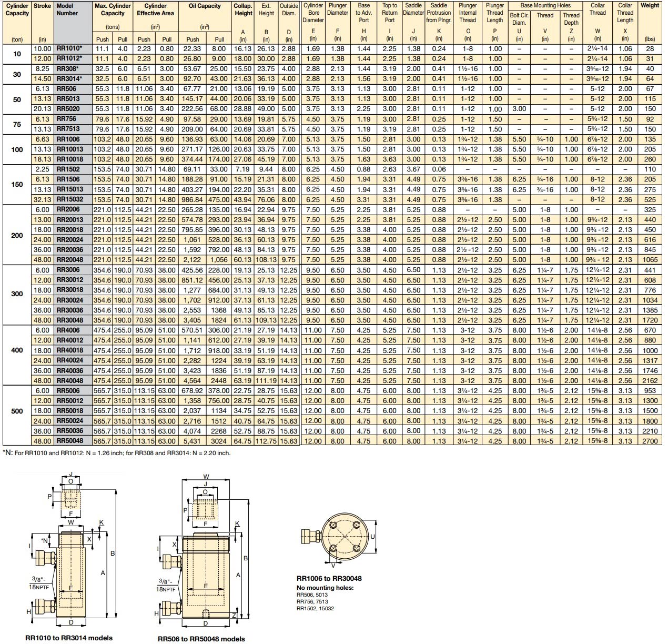Viewport: 668px width, 644px height.
Task: Click the 2700 lbs weight value
Action: (x=650, y=441)
